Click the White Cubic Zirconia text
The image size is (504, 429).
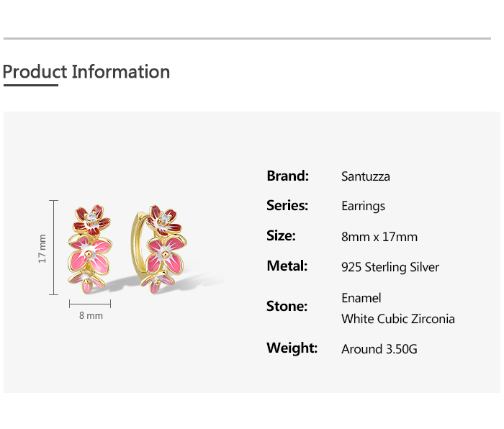pyautogui.click(x=398, y=319)
